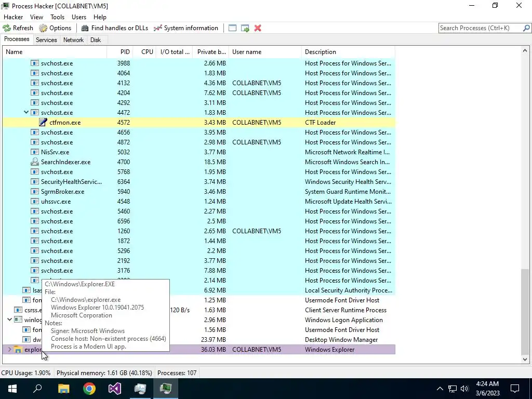
Task: Open the Hacker menu
Action: (13, 17)
